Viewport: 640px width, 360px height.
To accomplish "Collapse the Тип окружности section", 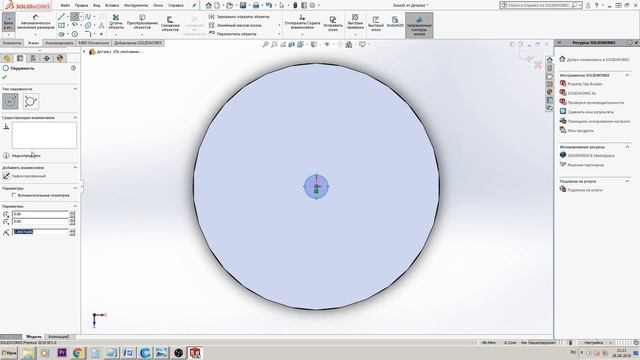I will click(75, 89).
